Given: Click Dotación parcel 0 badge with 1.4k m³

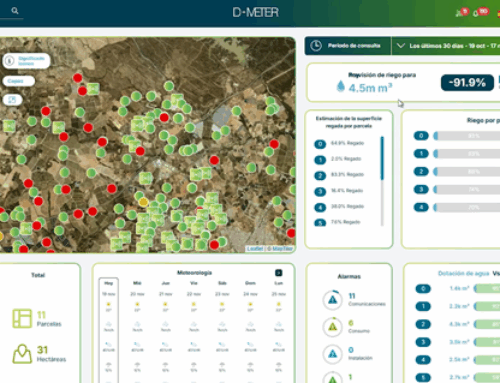Looking at the screenshot, I should pyautogui.click(x=423, y=289).
